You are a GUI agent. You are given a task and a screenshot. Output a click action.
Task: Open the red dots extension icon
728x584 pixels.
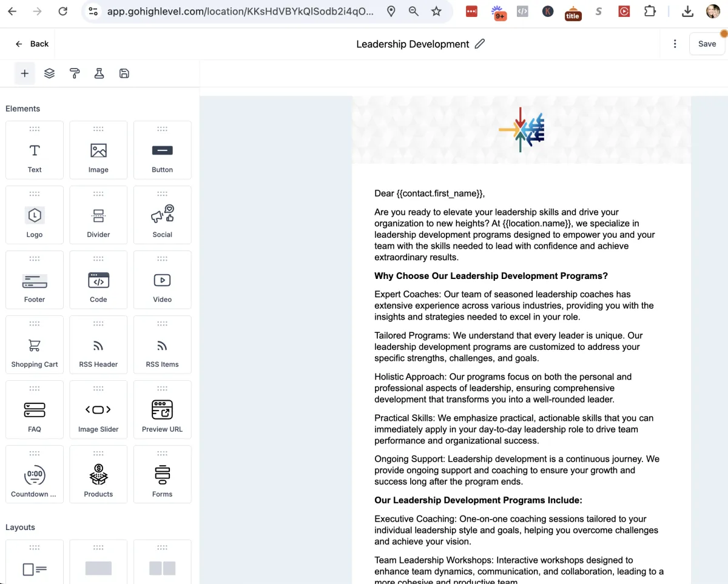coord(471,12)
